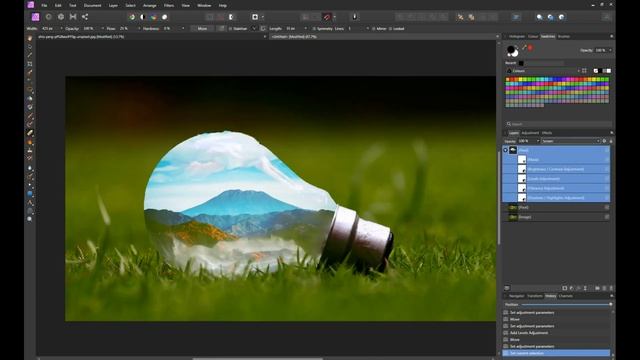Toggle visibility of Levels Adjustment layer
Image resolution: width=640 pixels, height=360 pixels.
coord(607,179)
